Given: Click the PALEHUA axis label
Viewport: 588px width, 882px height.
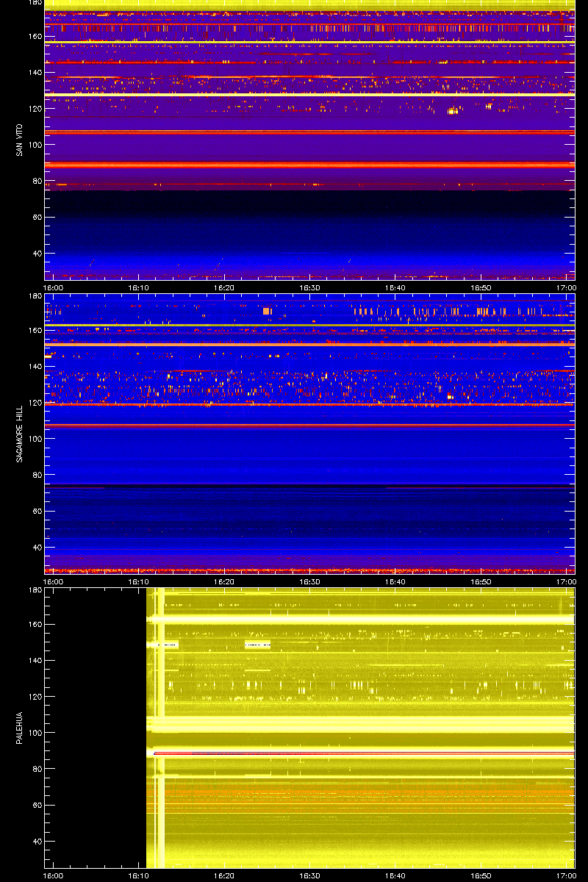Looking at the screenshot, I should coord(18,729).
